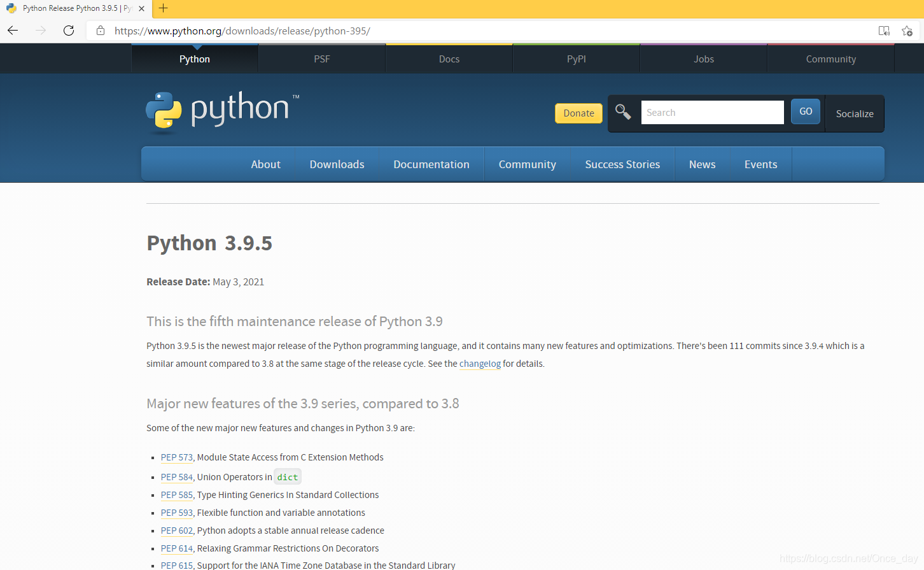Focus the Search input field
Image resolution: width=924 pixels, height=570 pixels.
pyautogui.click(x=712, y=113)
